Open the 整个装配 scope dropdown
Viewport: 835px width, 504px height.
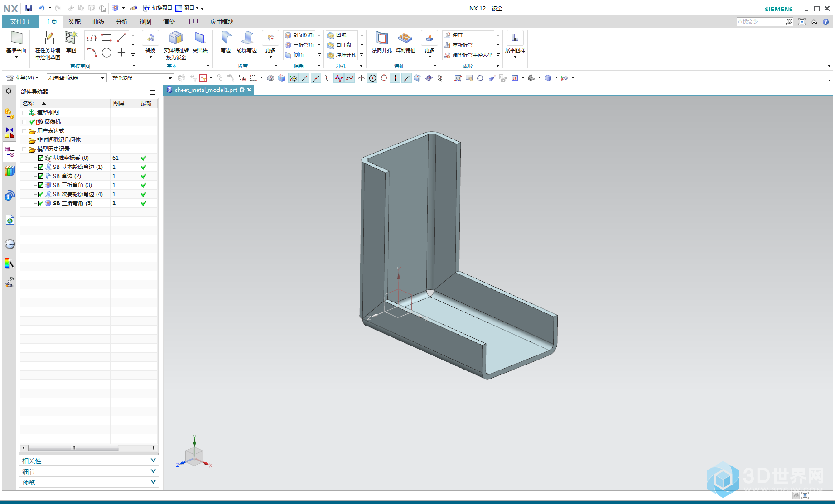click(142, 78)
